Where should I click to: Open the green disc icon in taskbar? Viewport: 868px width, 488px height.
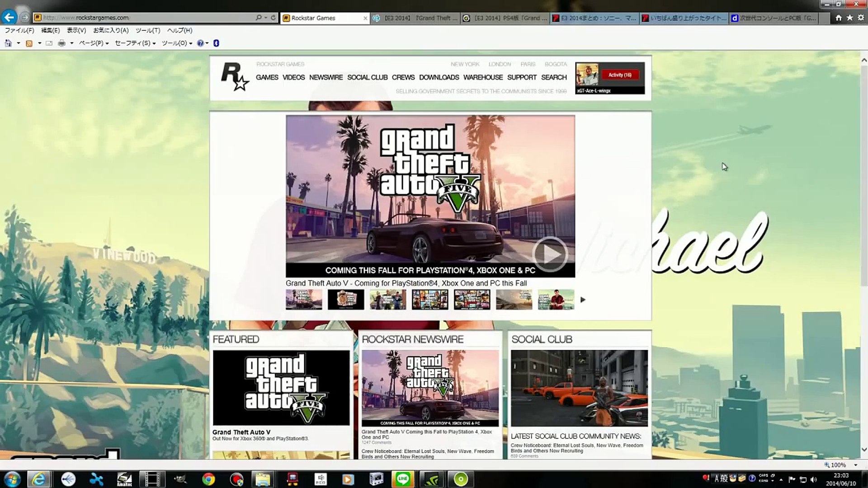click(x=461, y=479)
